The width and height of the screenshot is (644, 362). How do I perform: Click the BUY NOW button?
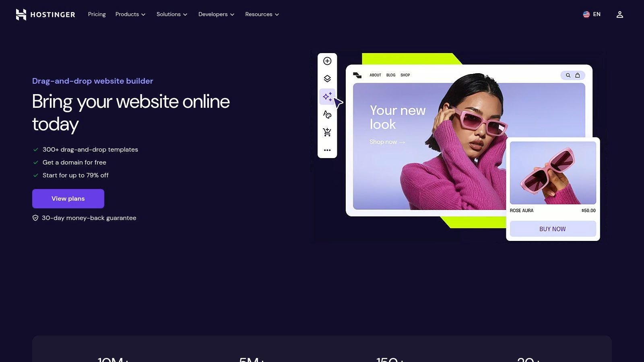click(x=553, y=229)
